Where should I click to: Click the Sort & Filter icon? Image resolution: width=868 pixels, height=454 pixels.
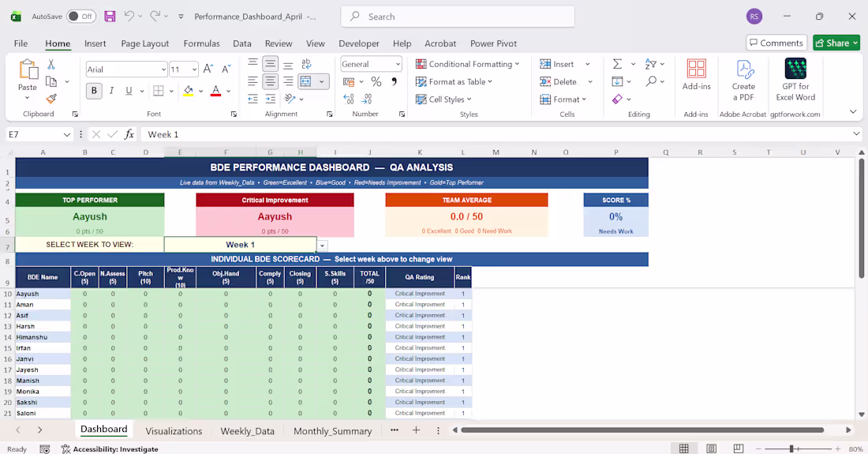[650, 64]
